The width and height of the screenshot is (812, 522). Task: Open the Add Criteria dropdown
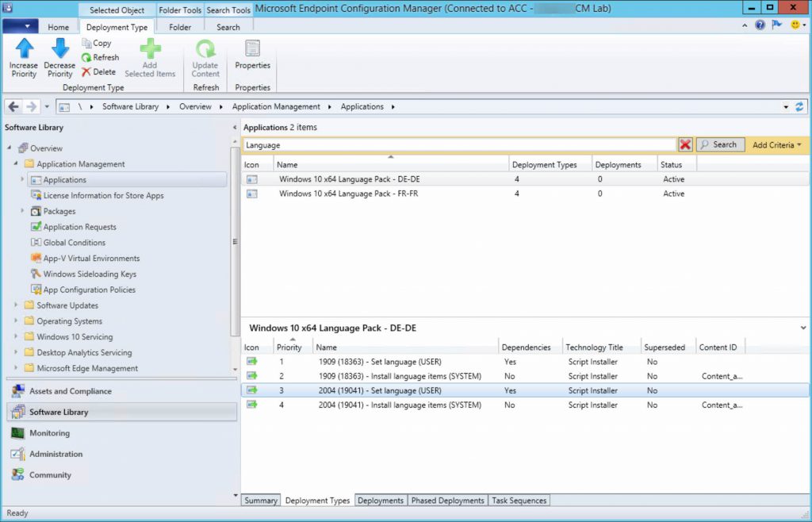point(777,145)
